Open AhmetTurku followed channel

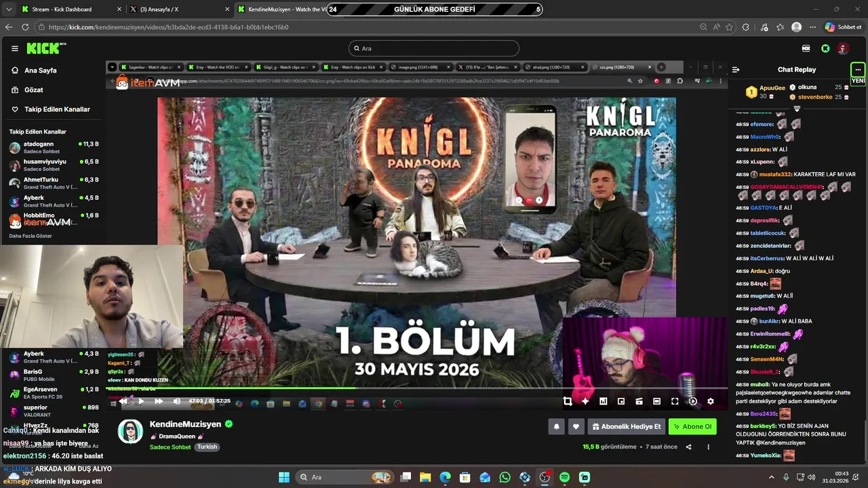pyautogui.click(x=53, y=182)
